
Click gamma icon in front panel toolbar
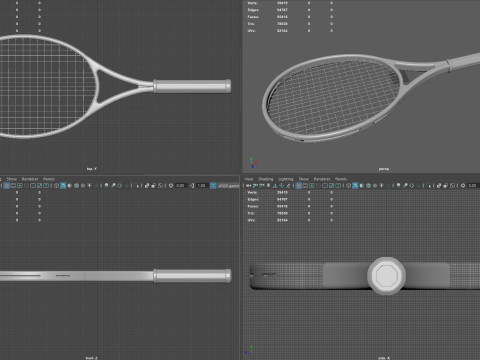pos(192,185)
